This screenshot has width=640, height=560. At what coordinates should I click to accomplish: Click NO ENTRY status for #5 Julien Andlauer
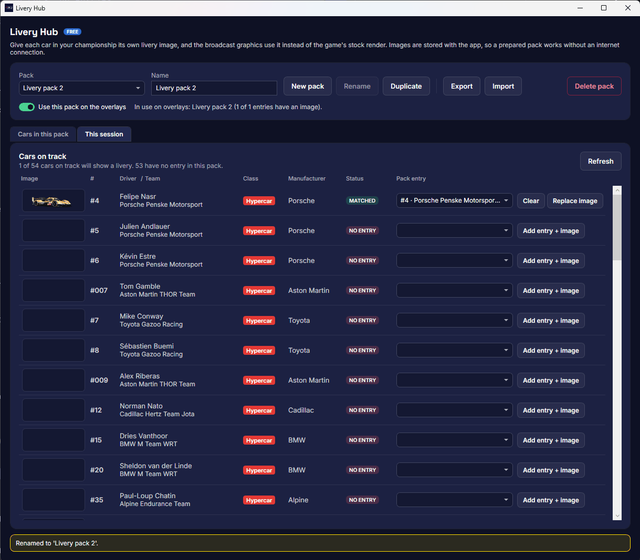(362, 231)
